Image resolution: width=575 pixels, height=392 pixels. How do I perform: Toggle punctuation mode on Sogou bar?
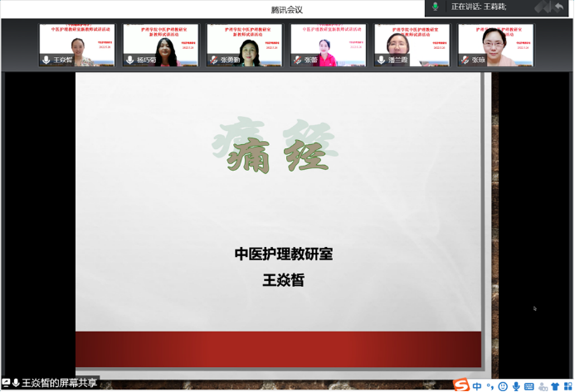pyautogui.click(x=490, y=385)
